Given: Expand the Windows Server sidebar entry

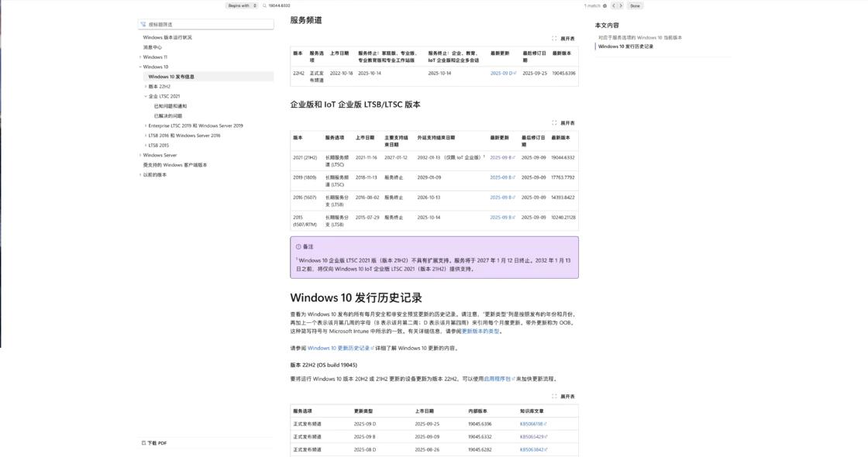Looking at the screenshot, I should 141,154.
